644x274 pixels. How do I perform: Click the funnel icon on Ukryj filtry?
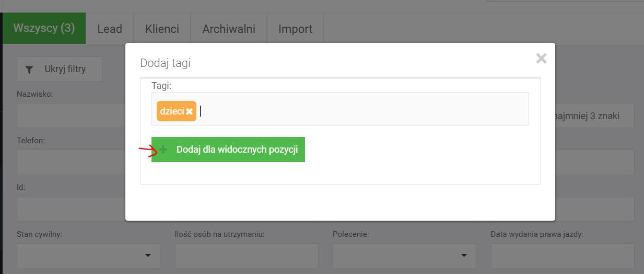click(x=30, y=69)
